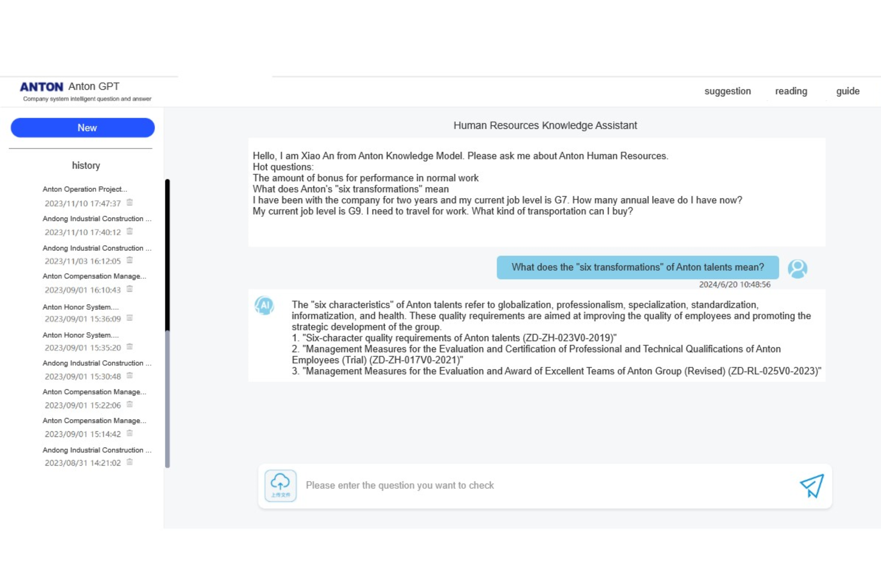Delete history entry dated 2023/11/10 17:47:37
881x588 pixels.
click(130, 202)
